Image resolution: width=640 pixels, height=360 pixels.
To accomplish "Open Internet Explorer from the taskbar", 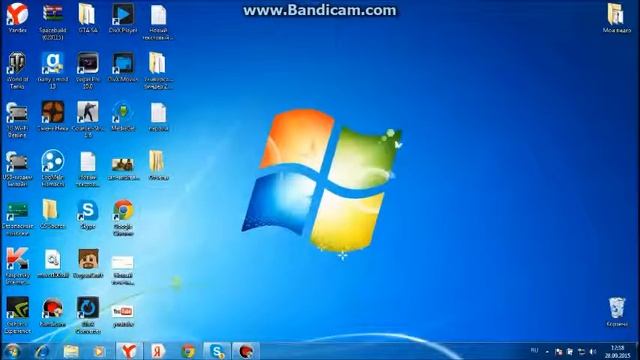I will click(42, 351).
